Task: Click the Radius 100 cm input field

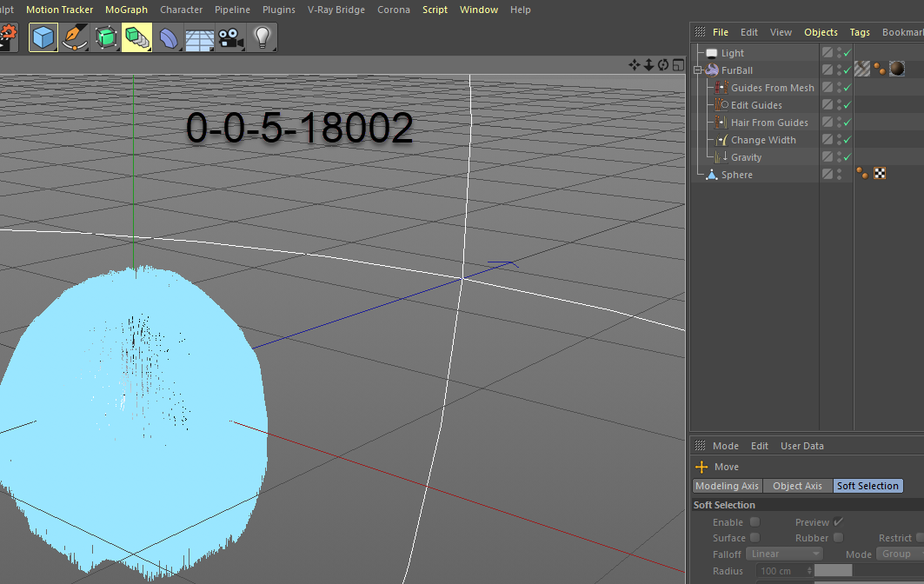Action: pyautogui.click(x=782, y=571)
